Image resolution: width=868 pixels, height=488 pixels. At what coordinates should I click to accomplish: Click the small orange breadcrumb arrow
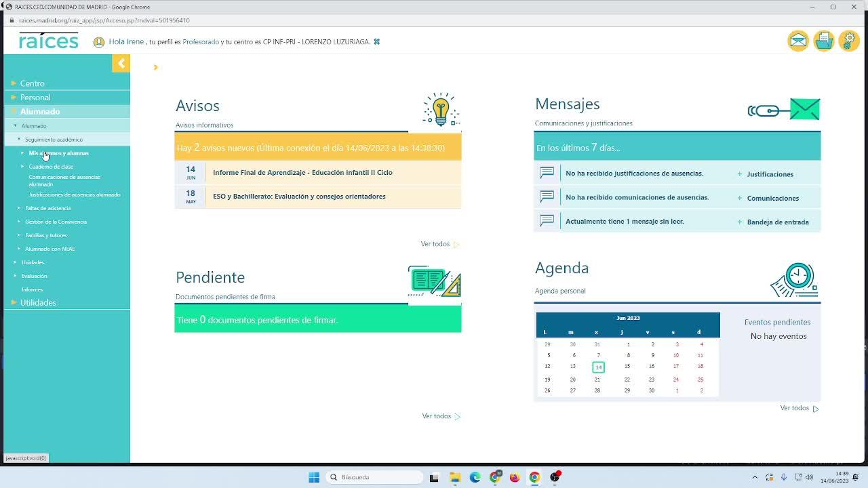click(155, 67)
